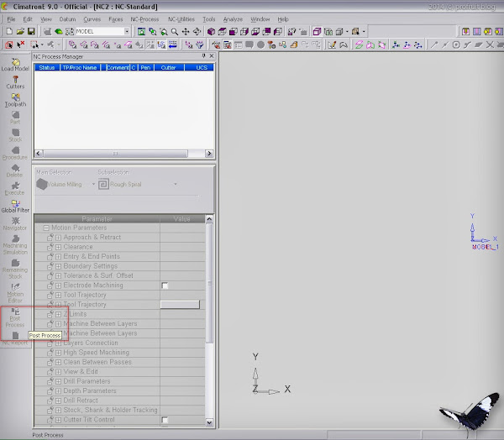Open the Analyze menu
504x440 pixels.
(x=233, y=19)
